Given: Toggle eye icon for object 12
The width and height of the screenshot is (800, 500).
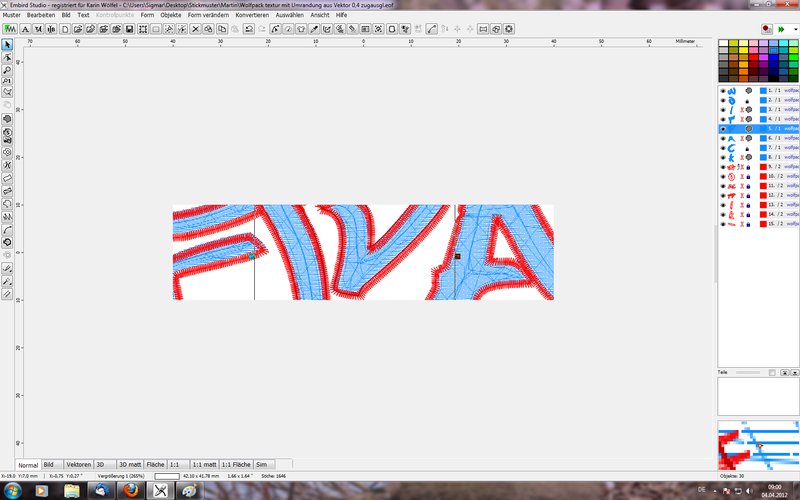Looking at the screenshot, I should (722, 195).
